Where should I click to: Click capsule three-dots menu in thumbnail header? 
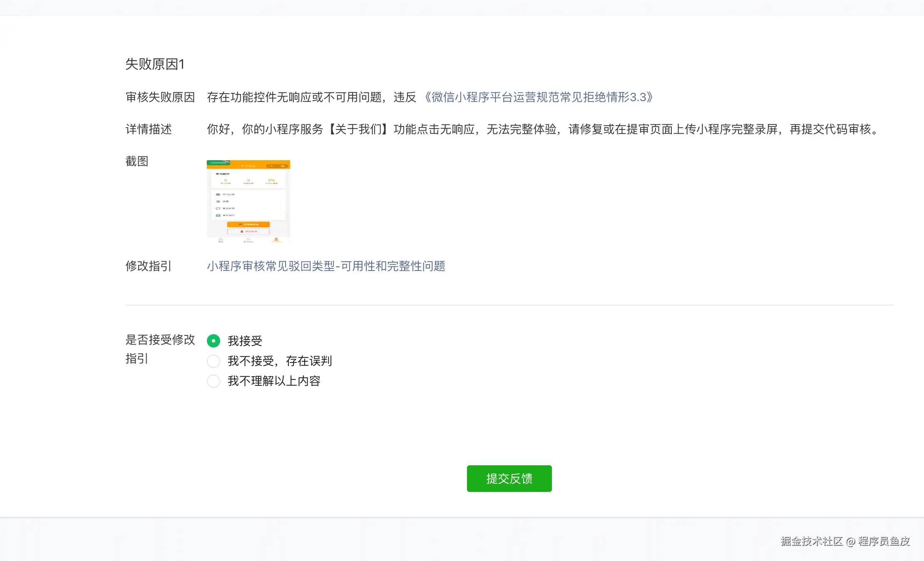click(272, 166)
